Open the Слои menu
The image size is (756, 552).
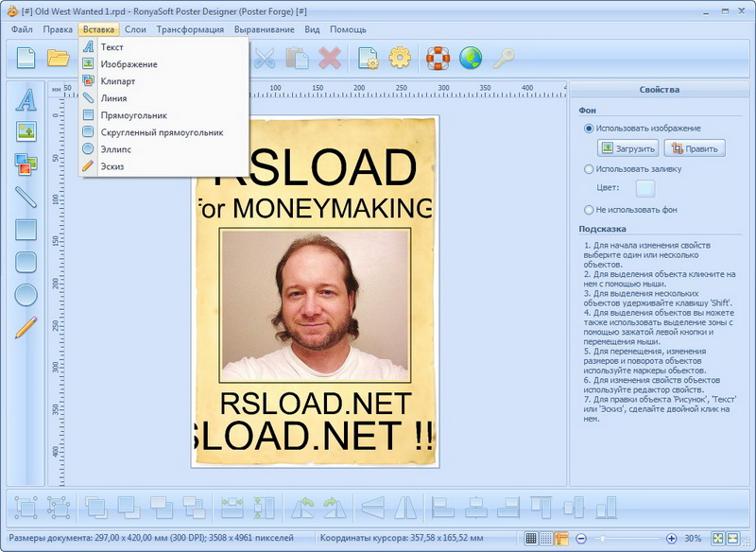pos(135,29)
